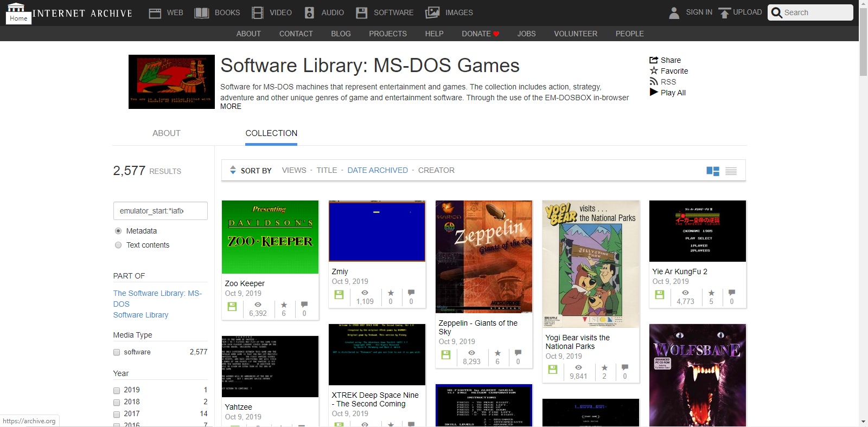Open the Software Library link
Screen dimensions: 868x427
[x=141, y=315]
